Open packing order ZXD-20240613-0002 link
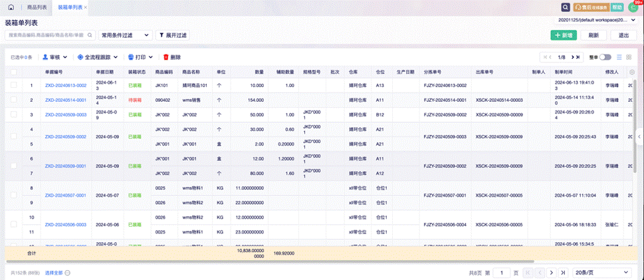Image resolution: width=644 pixels, height=280 pixels. point(66,86)
